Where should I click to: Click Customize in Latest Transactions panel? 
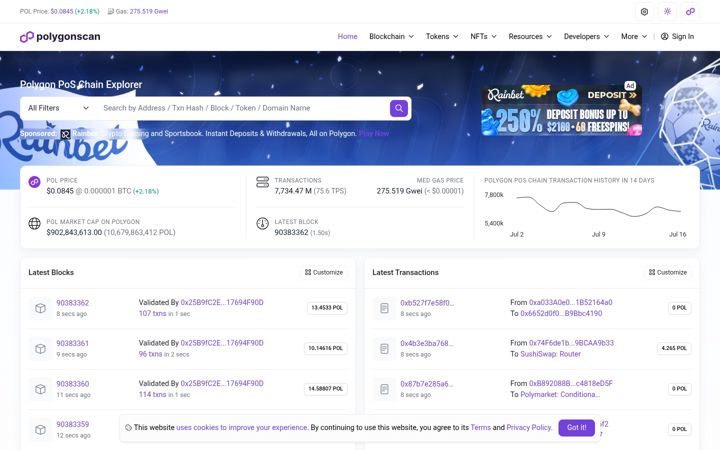[x=668, y=272]
